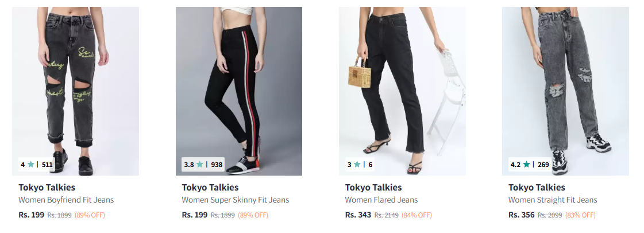
Task: Open the grey Straight Fit Jeans photo
Action: 565,86
